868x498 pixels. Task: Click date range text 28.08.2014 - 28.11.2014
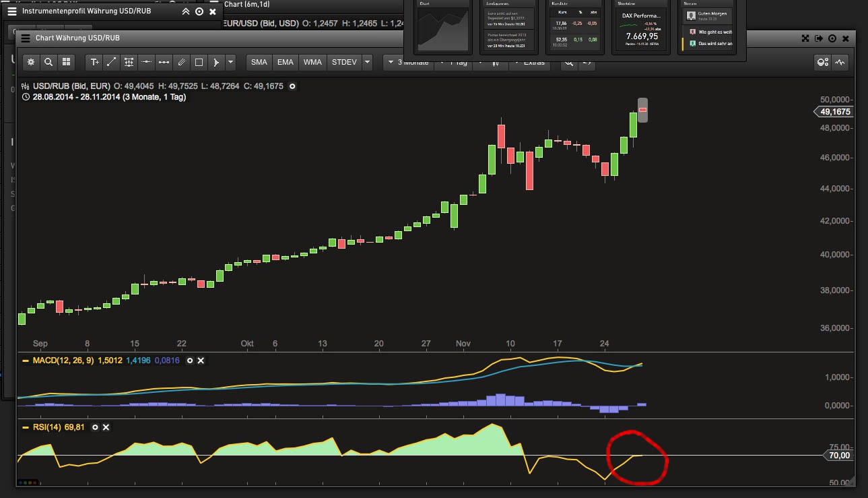75,97
